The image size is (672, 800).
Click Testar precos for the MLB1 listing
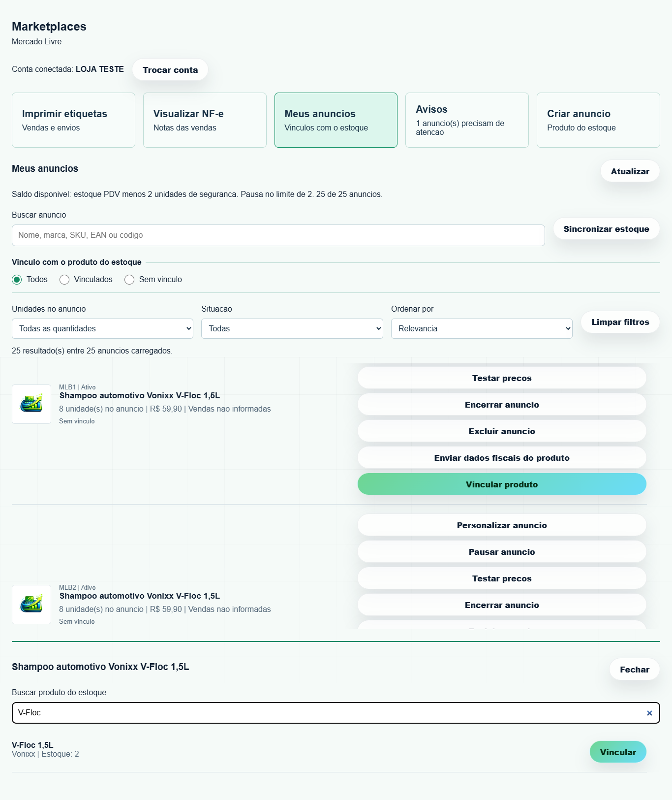(x=502, y=378)
